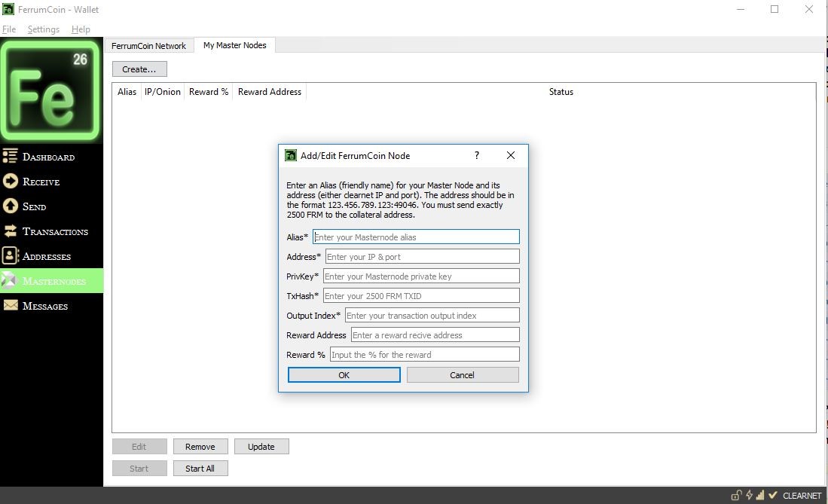Click the Start All button
Viewport: 828px width, 504px height.
pyautogui.click(x=200, y=468)
